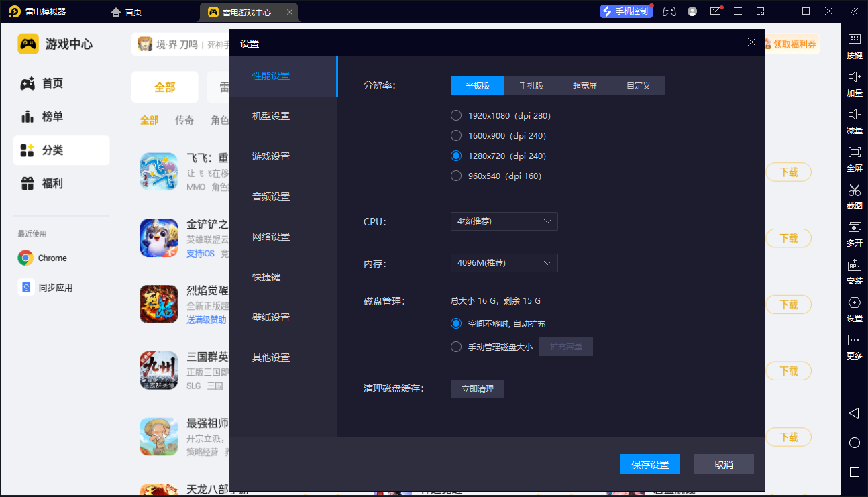The image size is (868, 497).
Task: Click the 手机控制 phone control button
Action: tap(626, 11)
